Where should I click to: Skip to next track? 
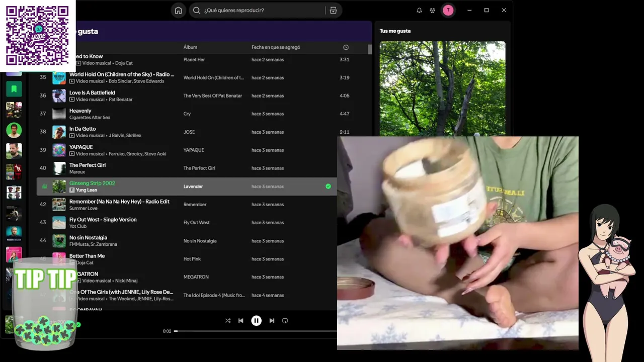(272, 321)
